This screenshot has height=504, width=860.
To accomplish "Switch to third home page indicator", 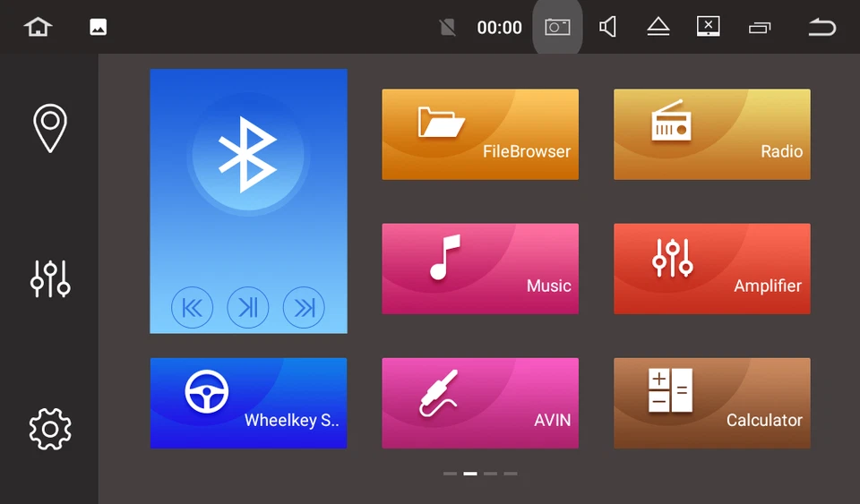I will click(490, 474).
